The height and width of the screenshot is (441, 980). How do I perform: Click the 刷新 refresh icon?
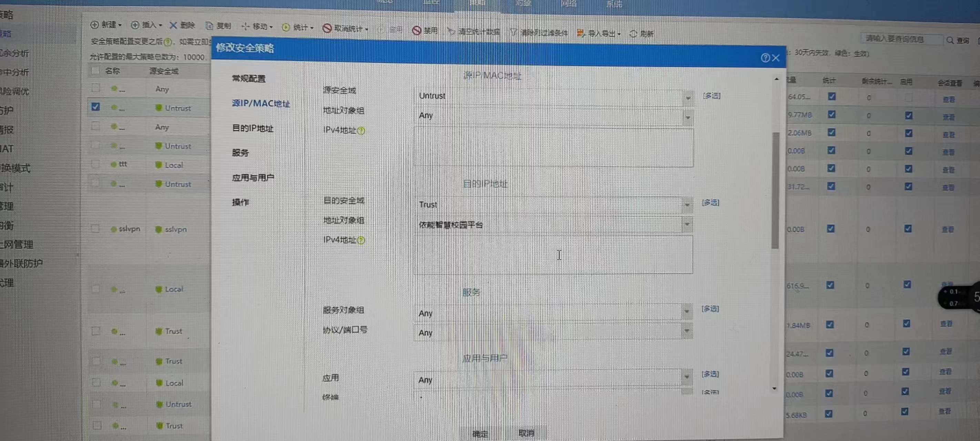633,34
